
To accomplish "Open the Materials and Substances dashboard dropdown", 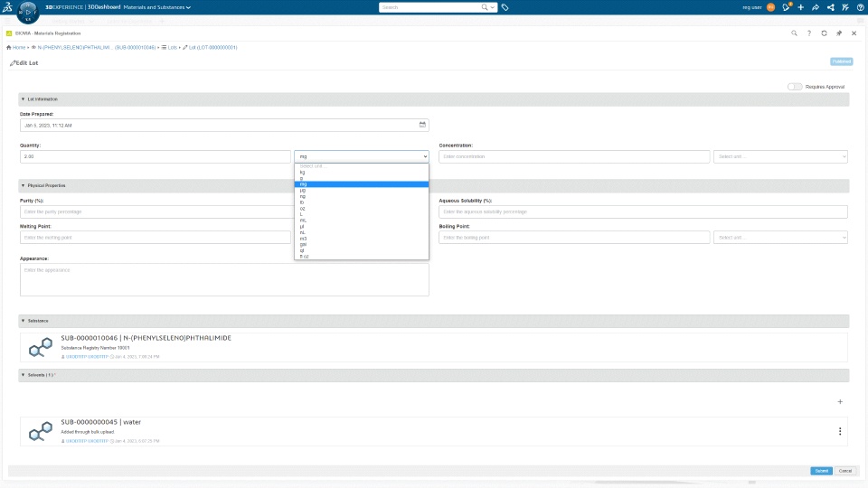I will point(156,7).
